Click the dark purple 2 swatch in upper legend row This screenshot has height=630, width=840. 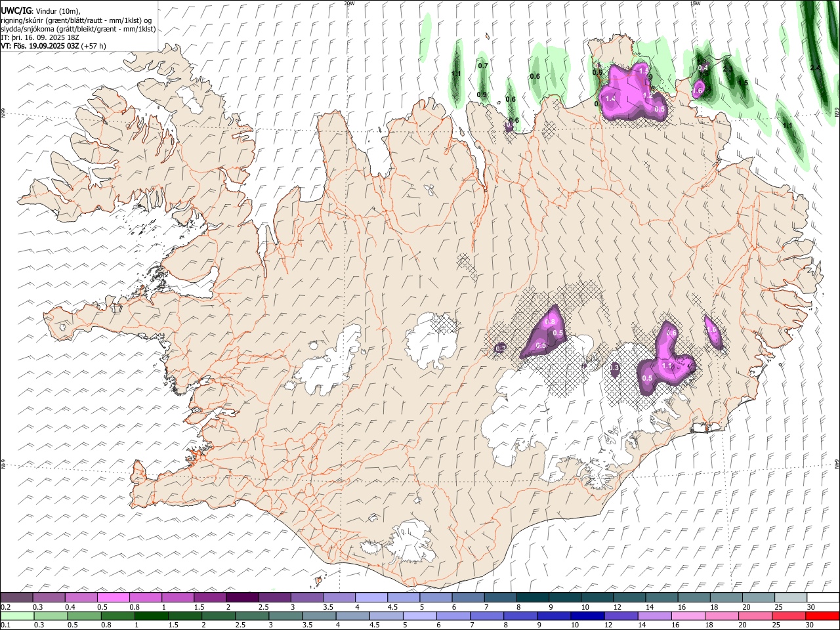pos(242,598)
